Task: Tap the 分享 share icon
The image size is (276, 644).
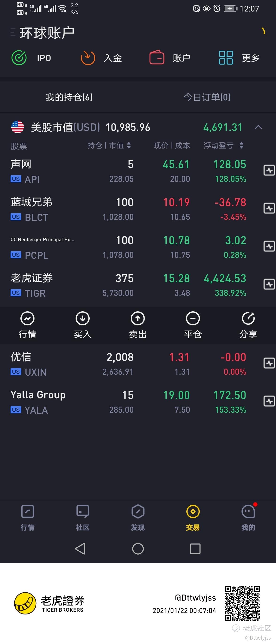Action: pyautogui.click(x=248, y=318)
